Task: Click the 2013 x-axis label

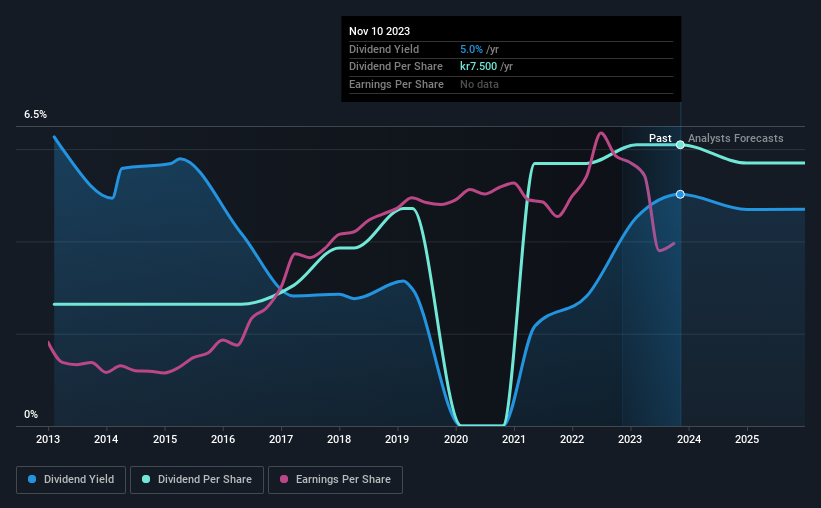Action: pos(48,439)
